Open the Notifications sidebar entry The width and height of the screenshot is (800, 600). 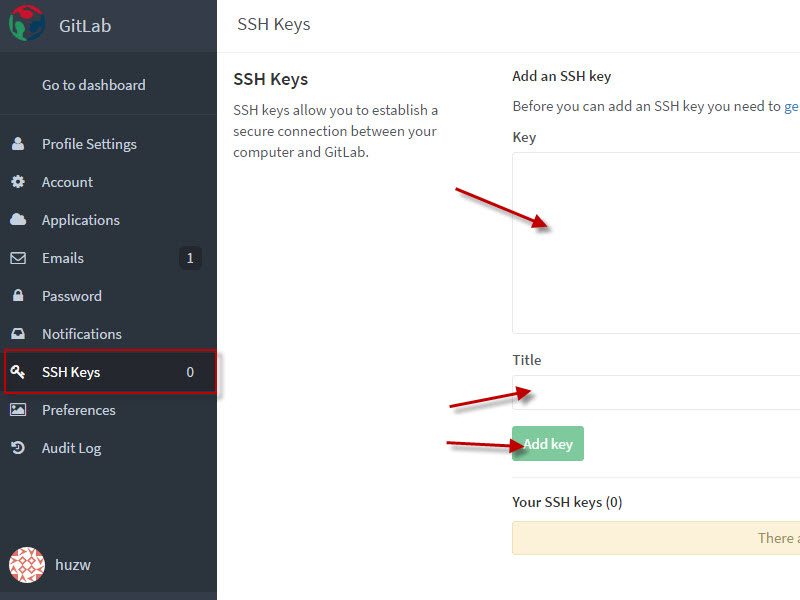(81, 334)
